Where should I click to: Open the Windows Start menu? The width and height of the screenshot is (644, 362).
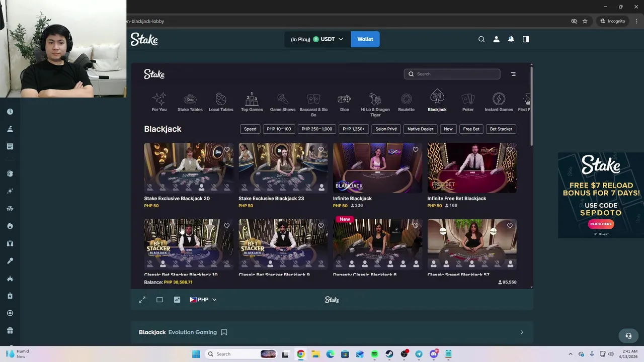[196, 354]
